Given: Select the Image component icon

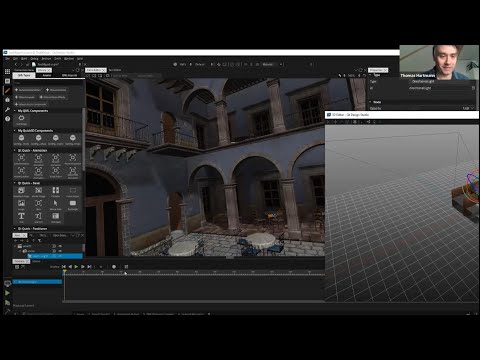Looking at the screenshot, I should coord(21,204).
